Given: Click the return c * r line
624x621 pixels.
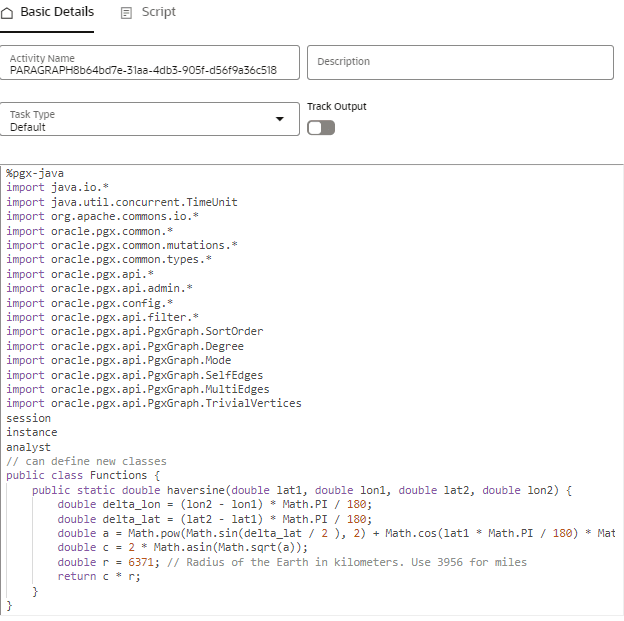Looking at the screenshot, I should (x=99, y=577).
